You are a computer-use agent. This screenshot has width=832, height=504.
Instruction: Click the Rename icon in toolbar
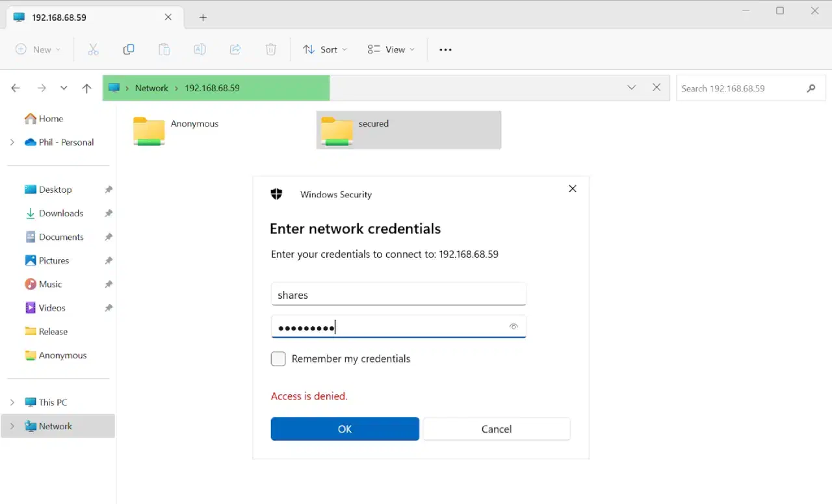click(x=200, y=49)
